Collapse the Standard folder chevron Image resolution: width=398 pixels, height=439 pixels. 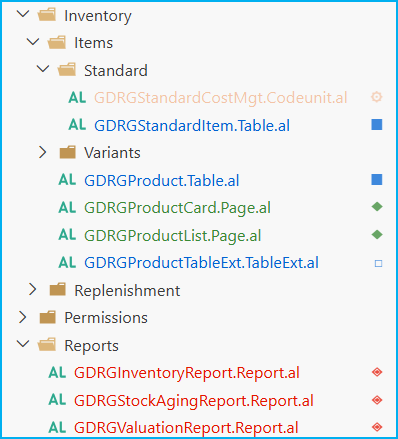pos(43,69)
